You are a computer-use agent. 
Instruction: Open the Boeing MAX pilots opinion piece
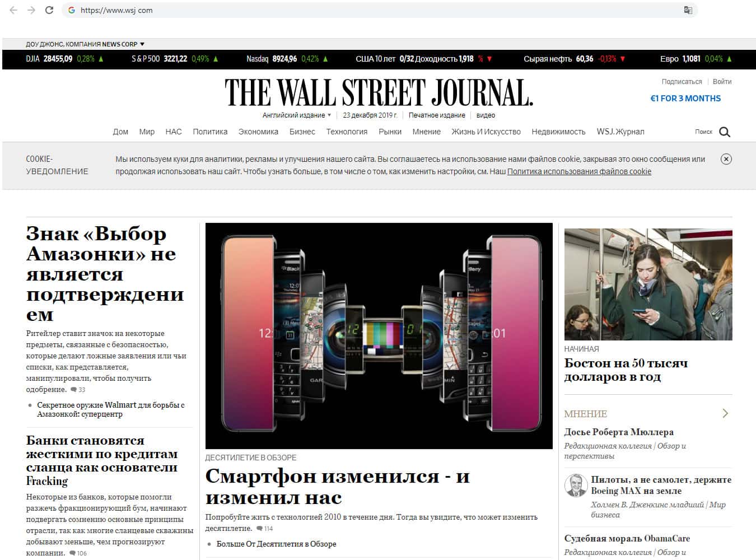(x=661, y=485)
